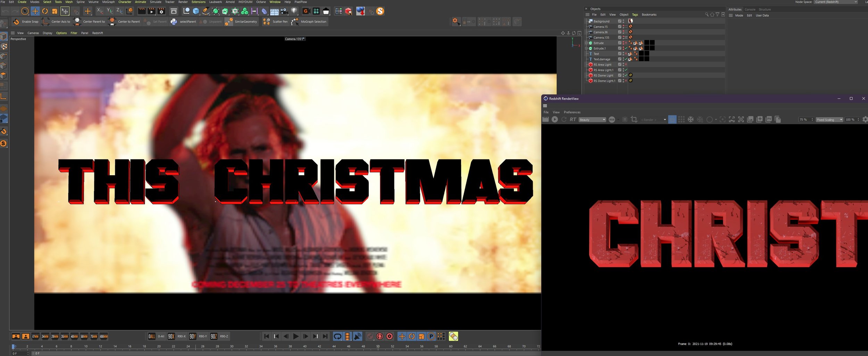Toggle Background layer checkbox
This screenshot has width=868, height=356.
(x=619, y=21)
